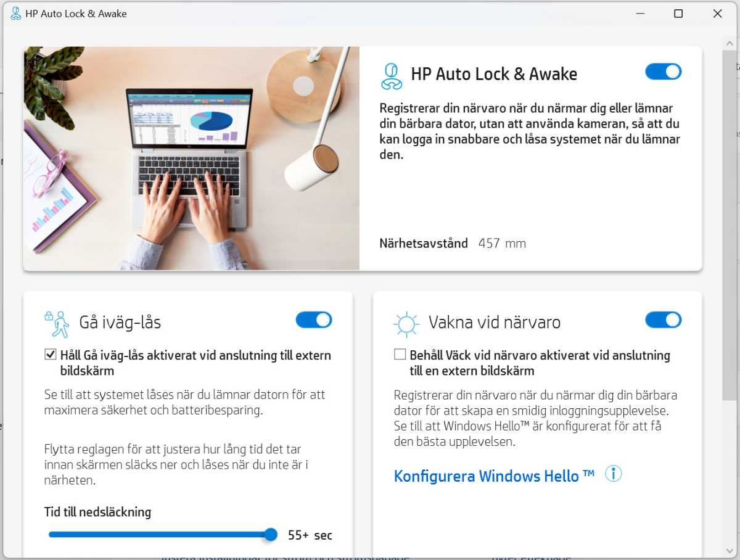Turn off the main HP Auto Lock & Awake switch
This screenshot has width=740, height=560.
pos(663,72)
